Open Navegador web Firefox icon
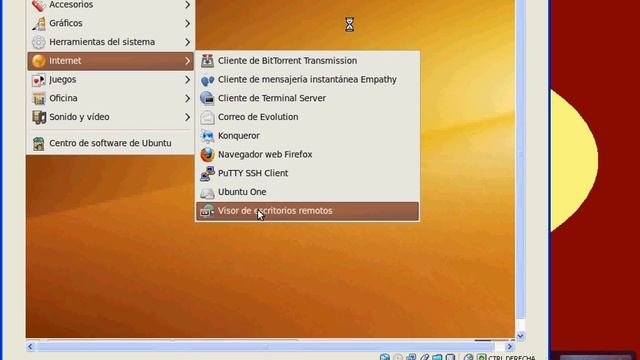640x360 pixels. pyautogui.click(x=207, y=155)
